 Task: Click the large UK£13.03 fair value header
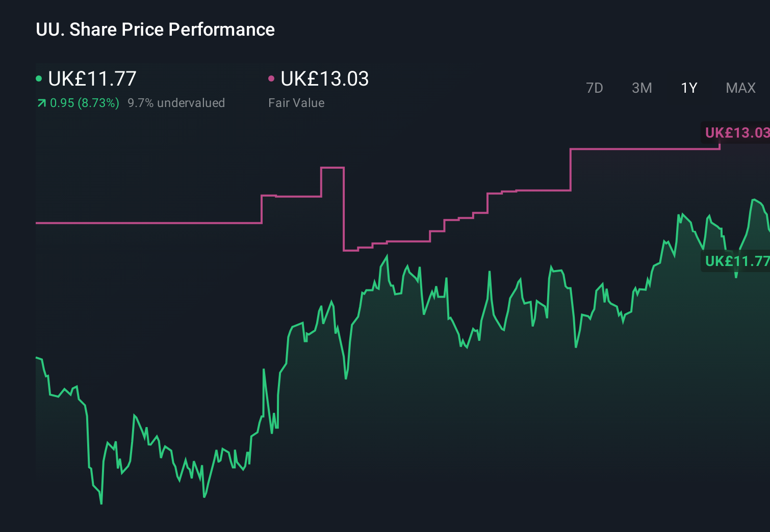(x=324, y=78)
